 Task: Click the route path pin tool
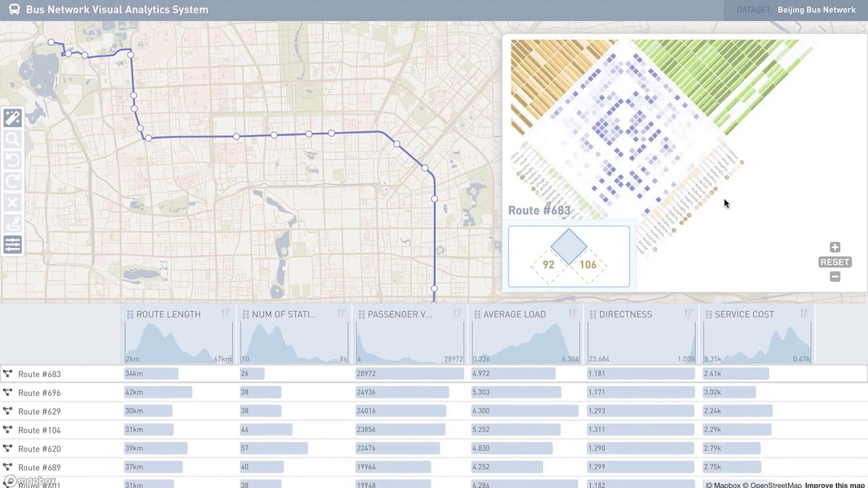click(12, 224)
